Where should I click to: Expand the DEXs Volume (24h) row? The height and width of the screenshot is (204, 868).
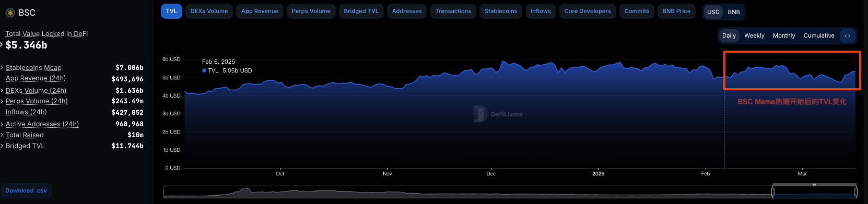tap(2, 91)
